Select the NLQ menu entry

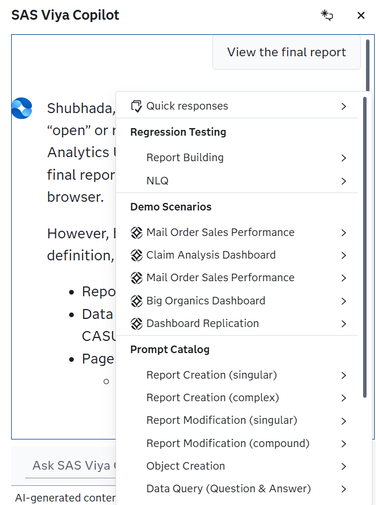click(237, 181)
